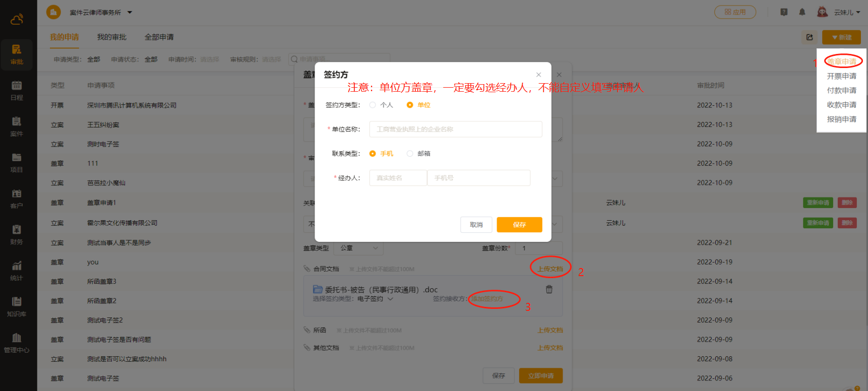Open the 知识库 sidebar icon

17,307
